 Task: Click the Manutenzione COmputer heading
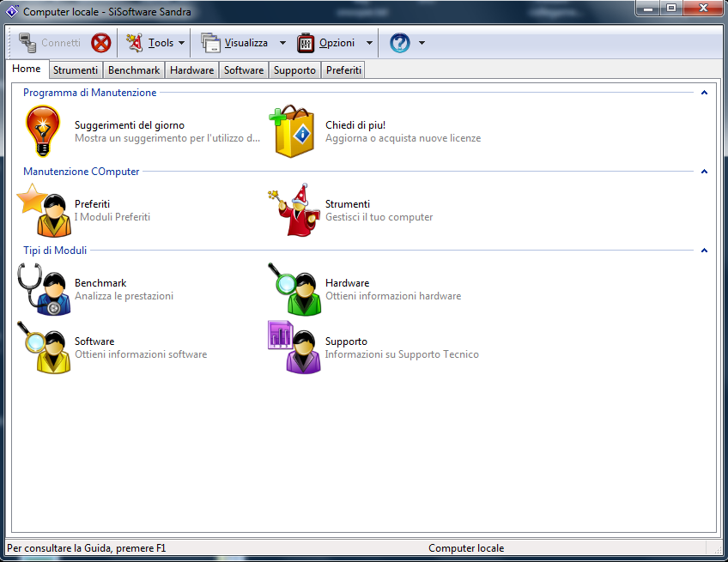(x=82, y=172)
